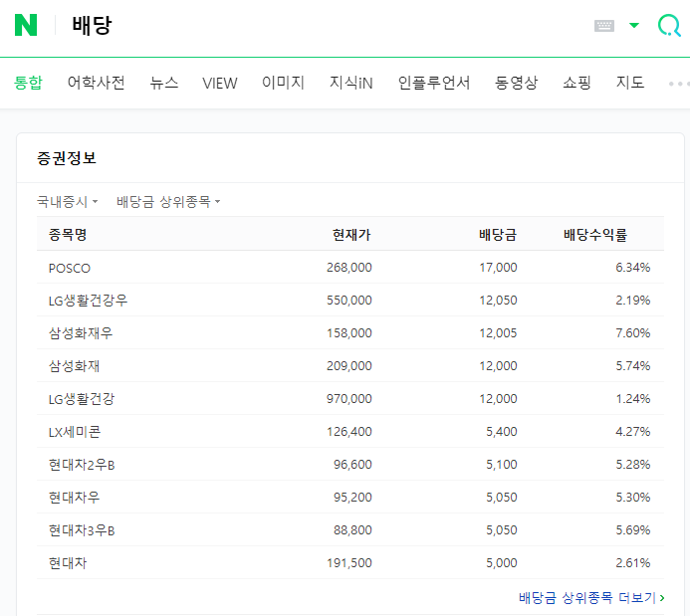Open the 현대차2우B stock link
The height and width of the screenshot is (616, 690).
point(82,465)
